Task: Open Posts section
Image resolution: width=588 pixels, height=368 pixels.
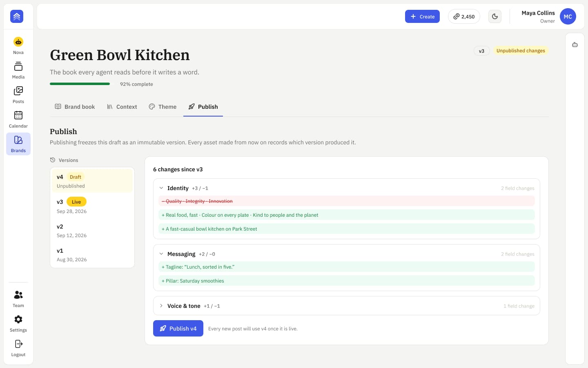Action: click(18, 95)
